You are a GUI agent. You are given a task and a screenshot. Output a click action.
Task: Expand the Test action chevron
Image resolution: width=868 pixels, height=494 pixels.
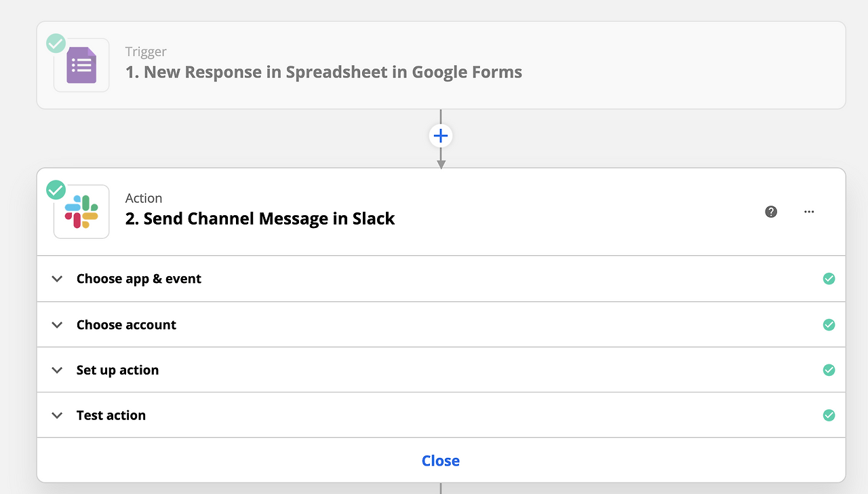(x=58, y=415)
